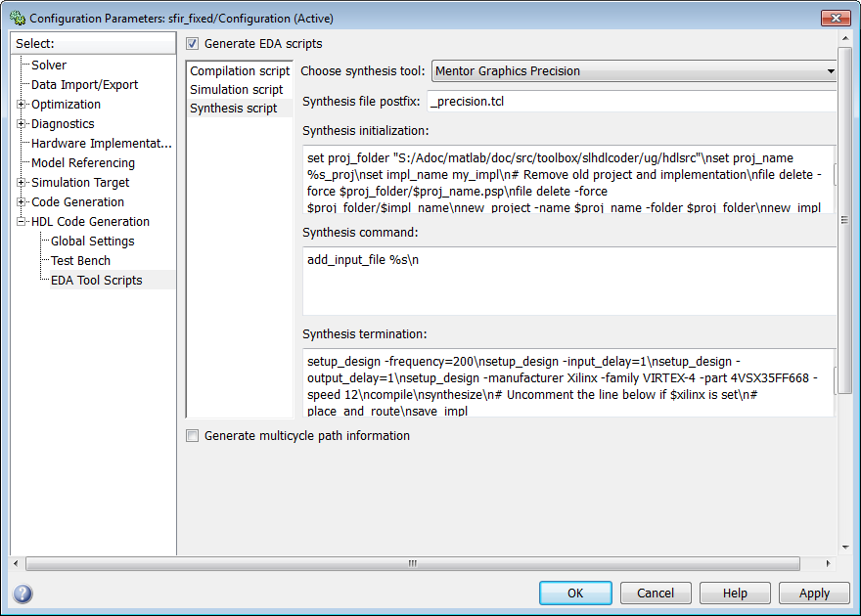
Task: Click the scroll-down arrow of the vertical scrollbar
Action: coord(845,547)
